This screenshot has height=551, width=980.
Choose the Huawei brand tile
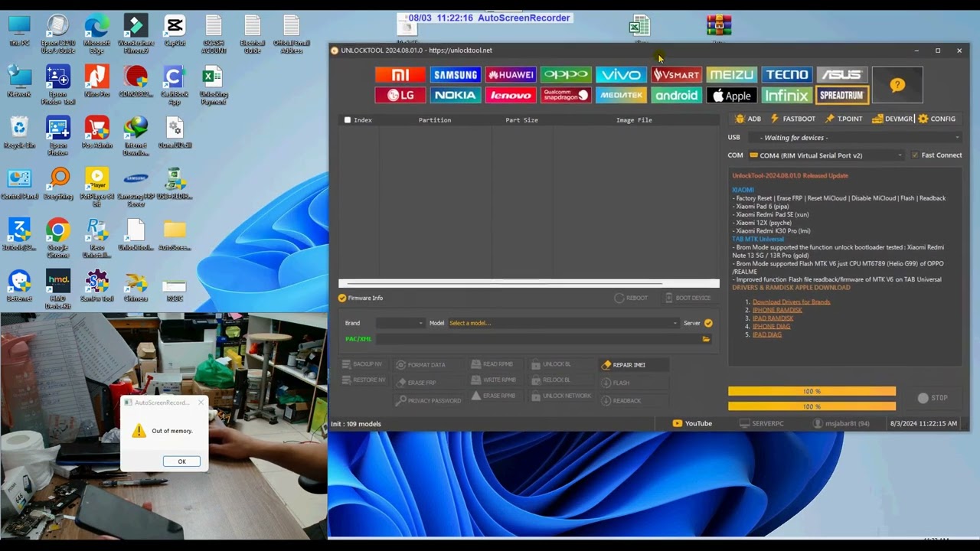pyautogui.click(x=511, y=75)
